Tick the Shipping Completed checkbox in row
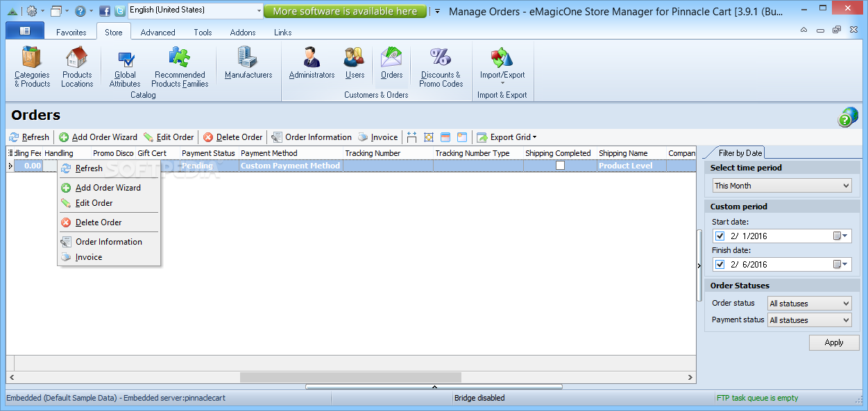Image resolution: width=868 pixels, height=411 pixels. 560,166
